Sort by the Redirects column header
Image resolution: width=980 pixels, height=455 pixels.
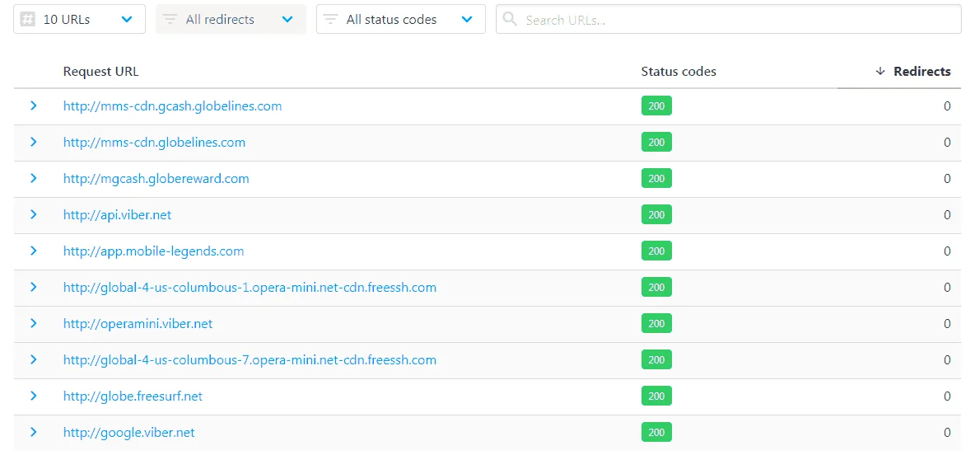point(922,72)
